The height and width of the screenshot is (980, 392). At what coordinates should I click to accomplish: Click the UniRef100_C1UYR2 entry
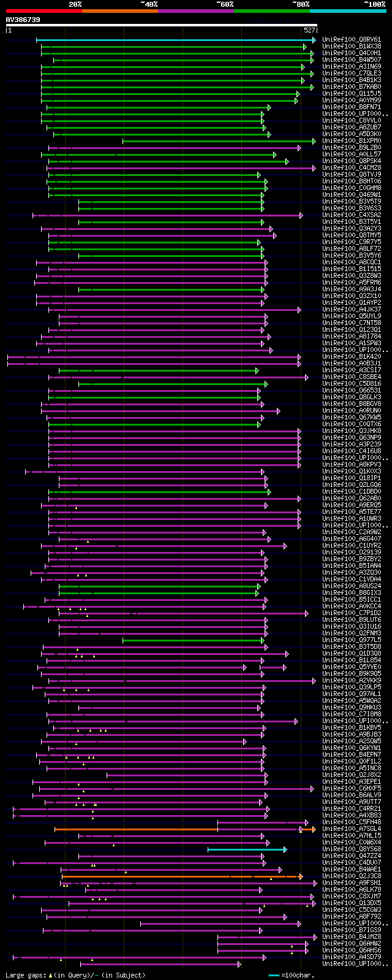pos(352,546)
